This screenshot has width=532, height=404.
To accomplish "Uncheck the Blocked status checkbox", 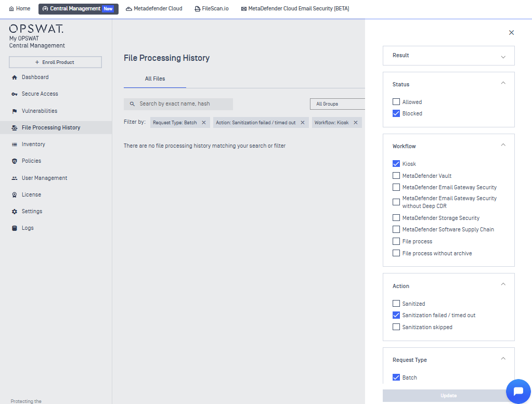I will [x=396, y=113].
